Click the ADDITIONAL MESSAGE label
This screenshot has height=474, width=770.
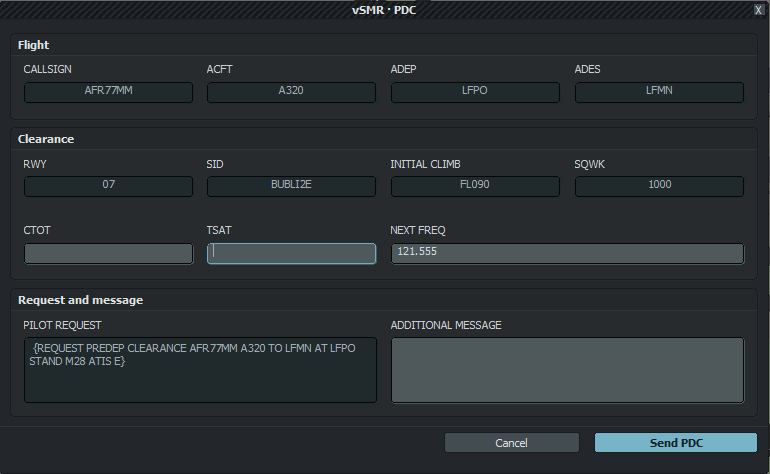(x=446, y=325)
